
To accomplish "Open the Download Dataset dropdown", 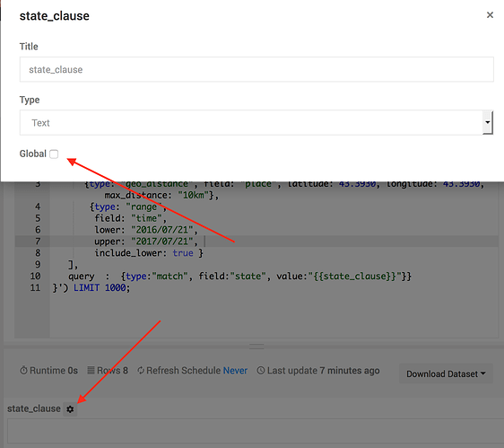I will click(x=446, y=373).
